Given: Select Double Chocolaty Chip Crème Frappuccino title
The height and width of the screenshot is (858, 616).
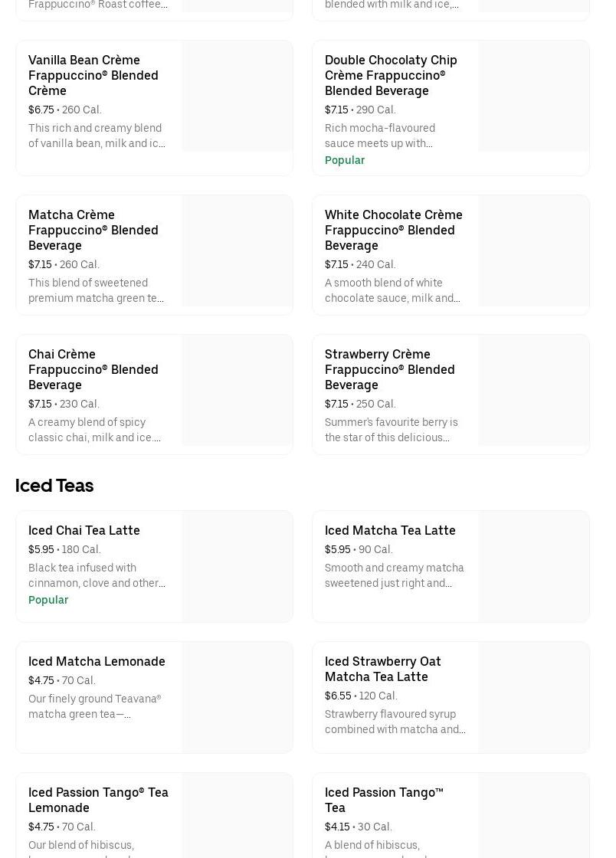Looking at the screenshot, I should point(391,75).
